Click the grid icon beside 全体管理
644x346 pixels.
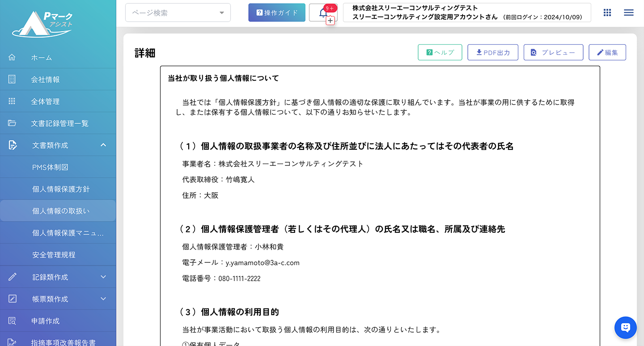(x=12, y=101)
